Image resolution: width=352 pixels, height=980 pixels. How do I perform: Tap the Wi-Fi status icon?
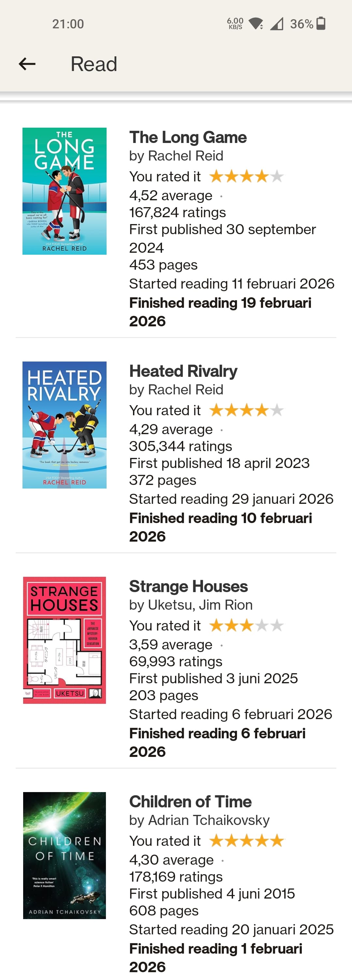coord(256,24)
